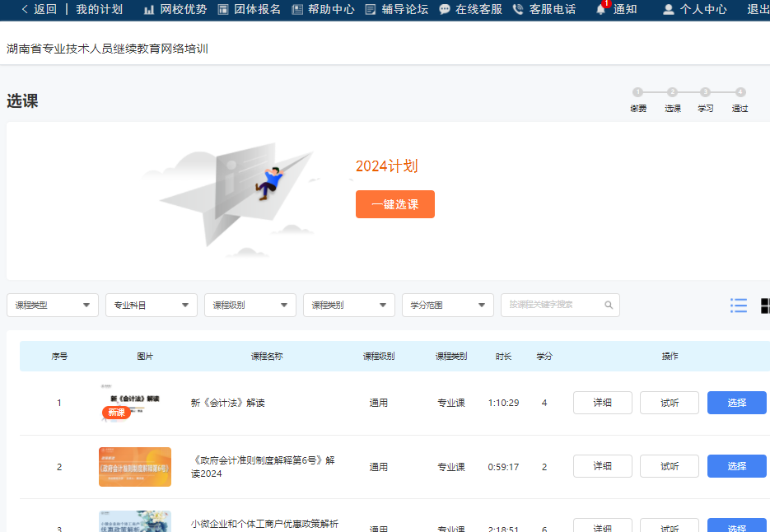The width and height of the screenshot is (770, 532).
Task: Click the back arrow 返回
Action: tap(39, 9)
